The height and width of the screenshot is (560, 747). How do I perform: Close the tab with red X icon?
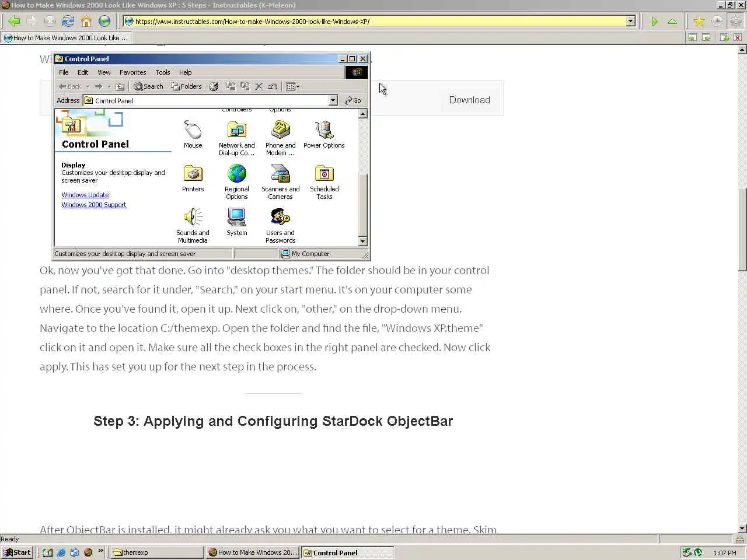pyautogui.click(x=738, y=37)
